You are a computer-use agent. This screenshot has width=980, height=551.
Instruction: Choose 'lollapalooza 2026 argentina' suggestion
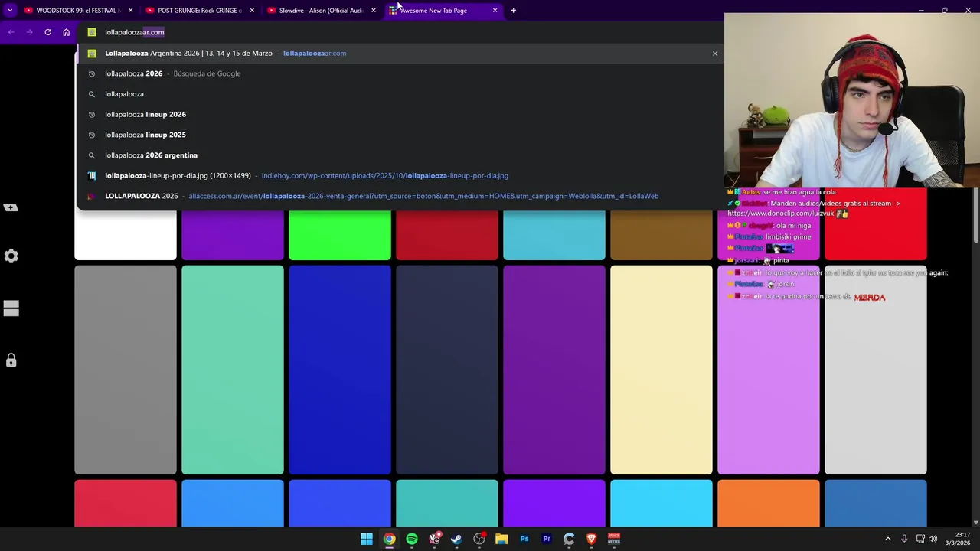(x=400, y=155)
